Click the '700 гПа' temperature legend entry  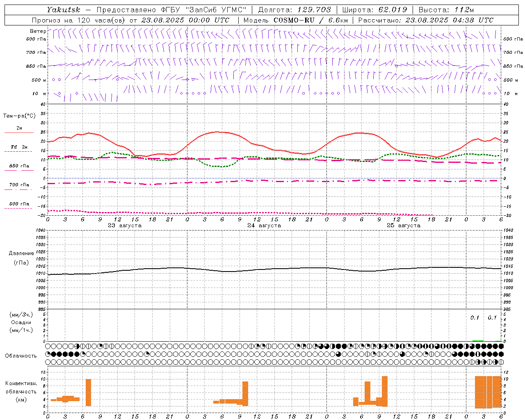click(x=19, y=185)
